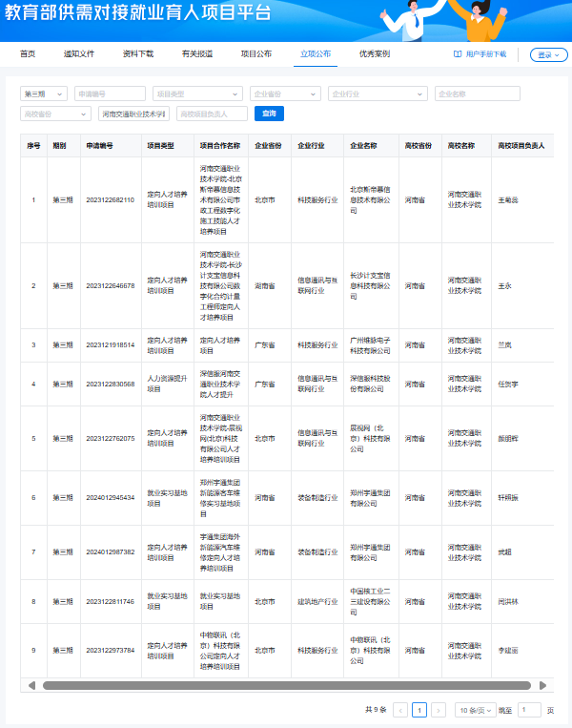Open the 企业行业 industry dropdown

click(x=377, y=94)
